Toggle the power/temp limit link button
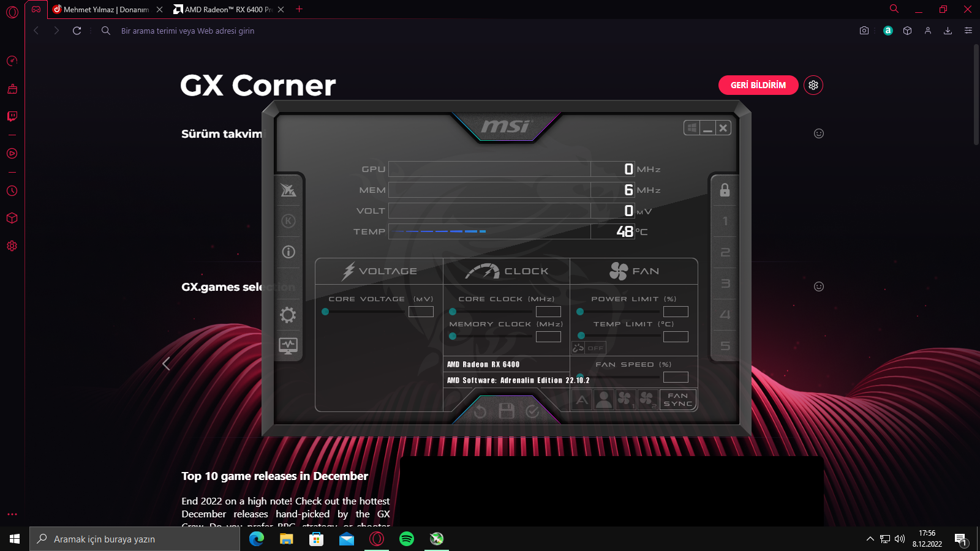 coord(579,348)
